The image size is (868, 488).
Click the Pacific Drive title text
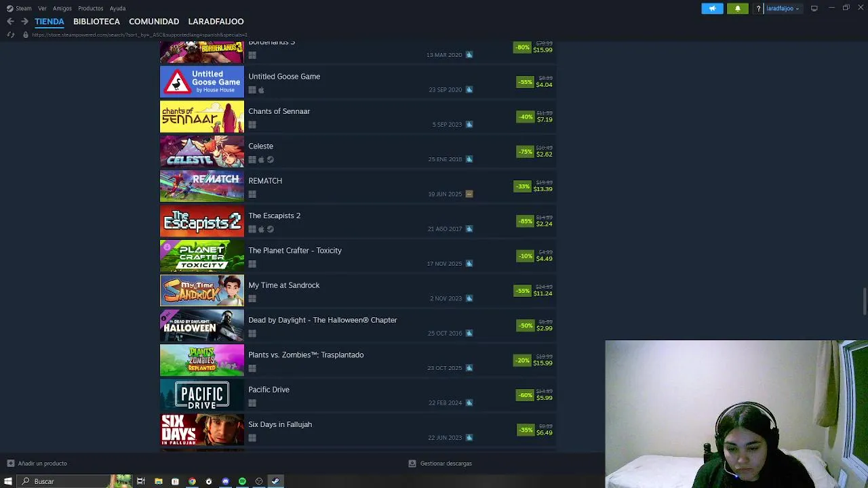[x=269, y=390]
